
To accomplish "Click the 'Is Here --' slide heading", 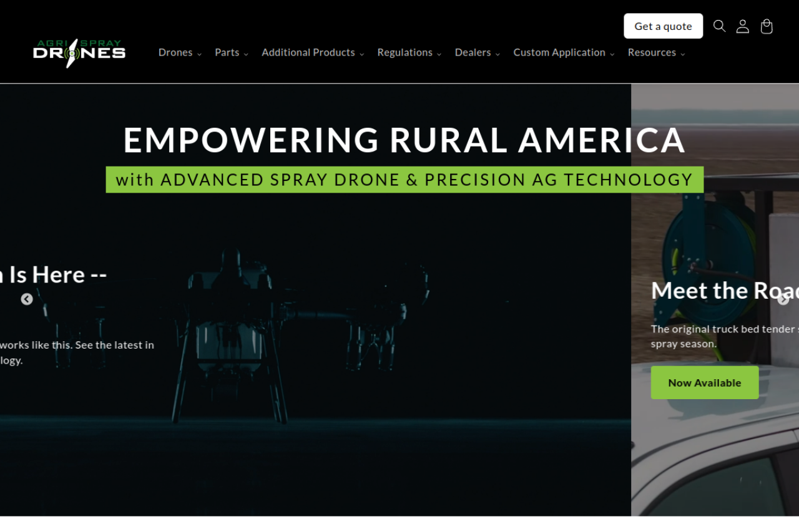I will click(x=56, y=275).
